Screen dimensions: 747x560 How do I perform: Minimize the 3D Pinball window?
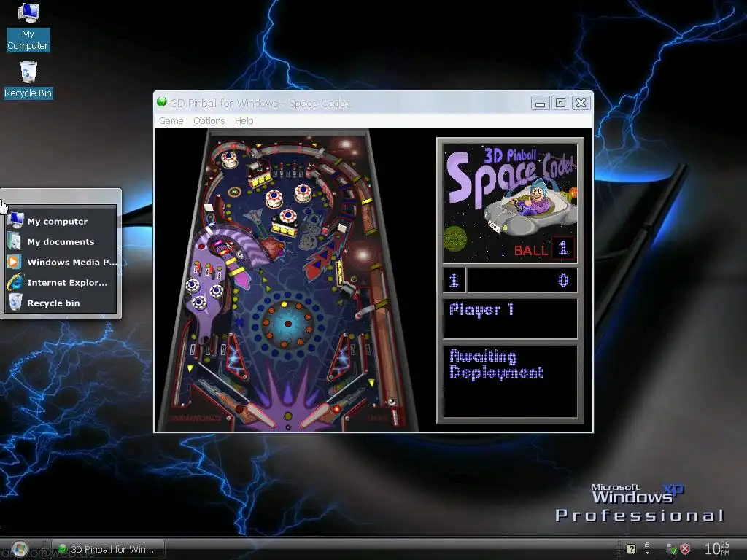540,103
